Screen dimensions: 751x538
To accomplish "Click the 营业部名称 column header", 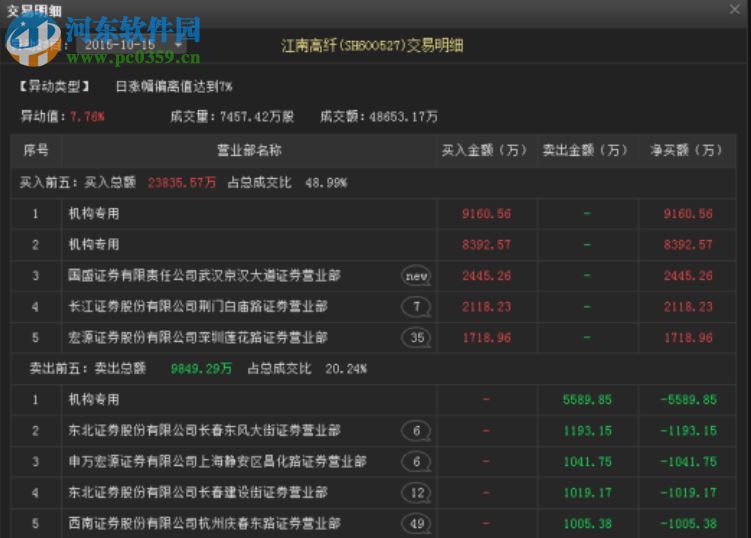I will point(249,150).
